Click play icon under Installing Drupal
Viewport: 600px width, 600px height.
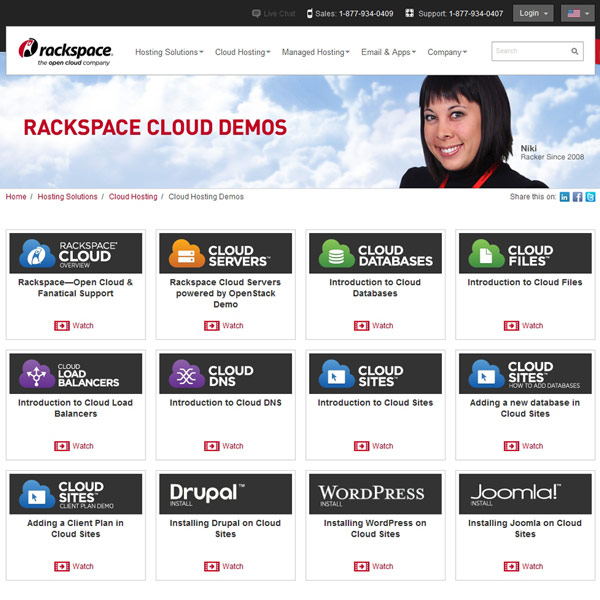tap(212, 566)
